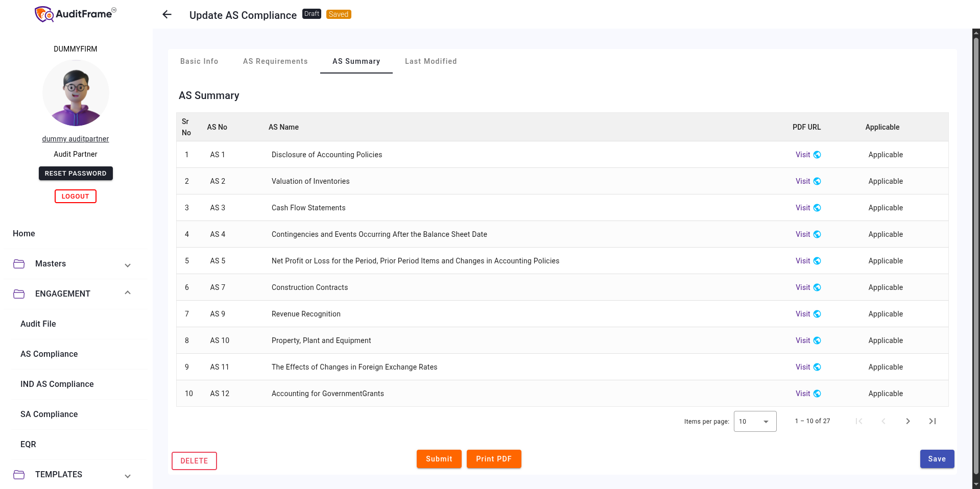Click the user avatar picture

point(76,93)
